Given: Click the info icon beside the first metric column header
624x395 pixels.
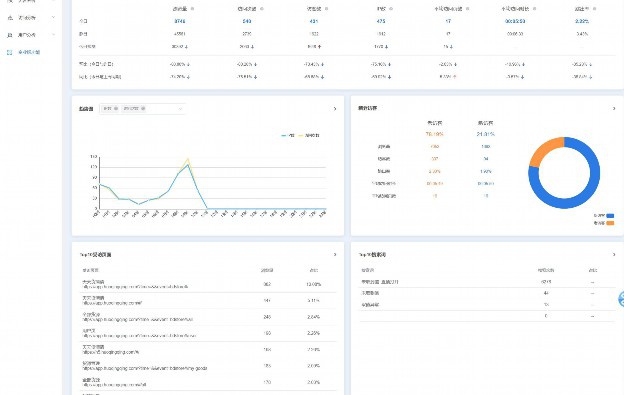Looking at the screenshot, I should point(192,9).
